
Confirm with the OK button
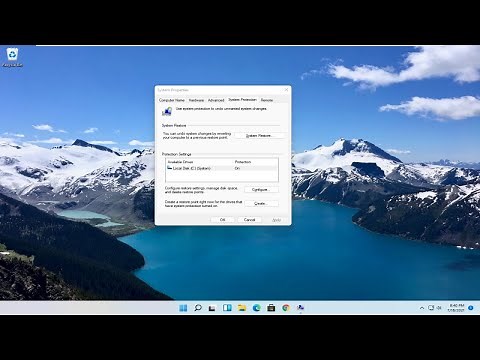(223, 220)
